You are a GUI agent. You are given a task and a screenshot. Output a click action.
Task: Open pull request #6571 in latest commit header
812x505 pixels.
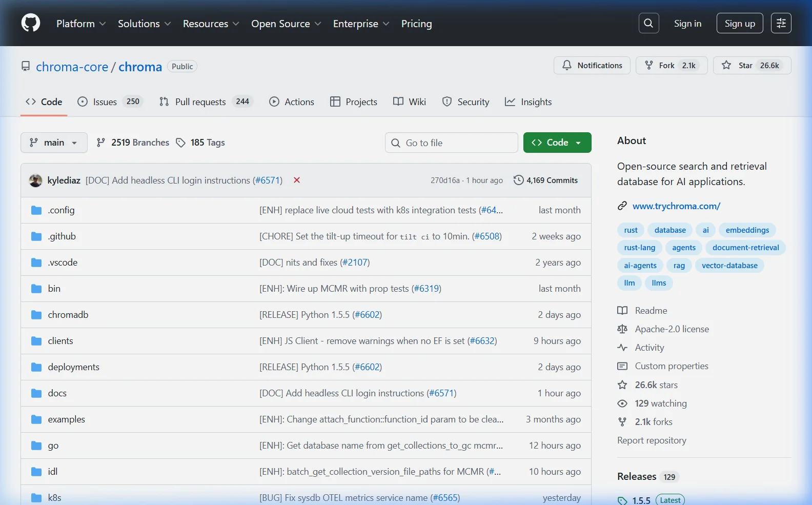pyautogui.click(x=268, y=180)
